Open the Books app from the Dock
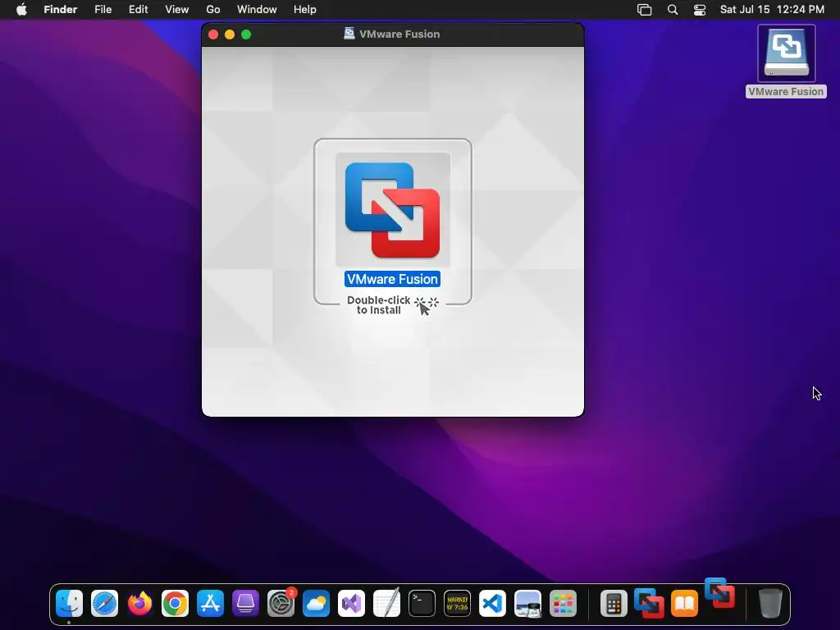The height and width of the screenshot is (630, 840). click(685, 604)
